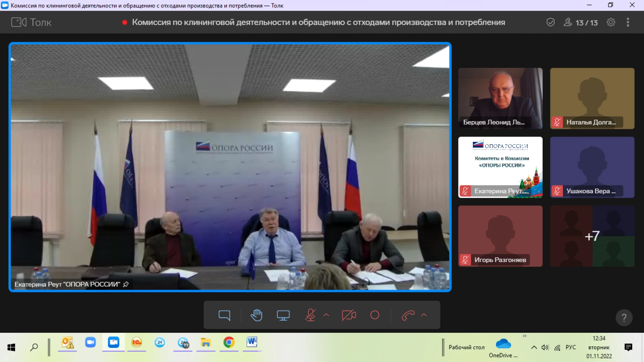Click the Толк logo
Viewport: 644px width, 362px height.
tap(31, 22)
